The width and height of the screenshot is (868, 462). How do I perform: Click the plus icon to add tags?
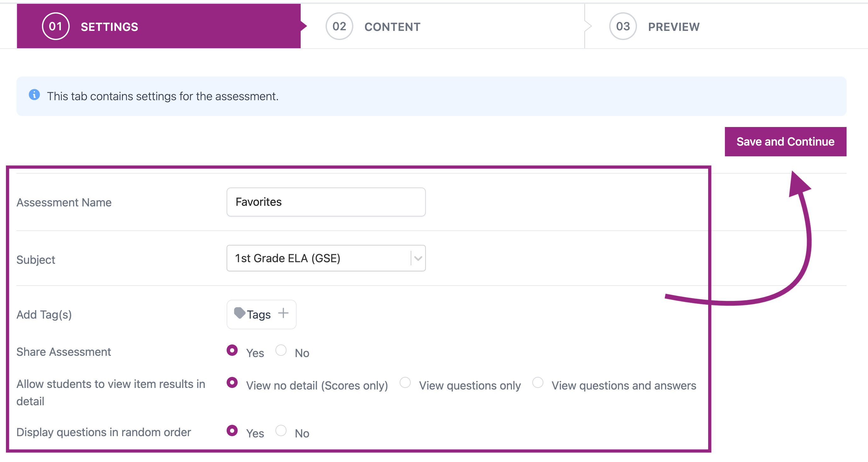pyautogui.click(x=283, y=313)
